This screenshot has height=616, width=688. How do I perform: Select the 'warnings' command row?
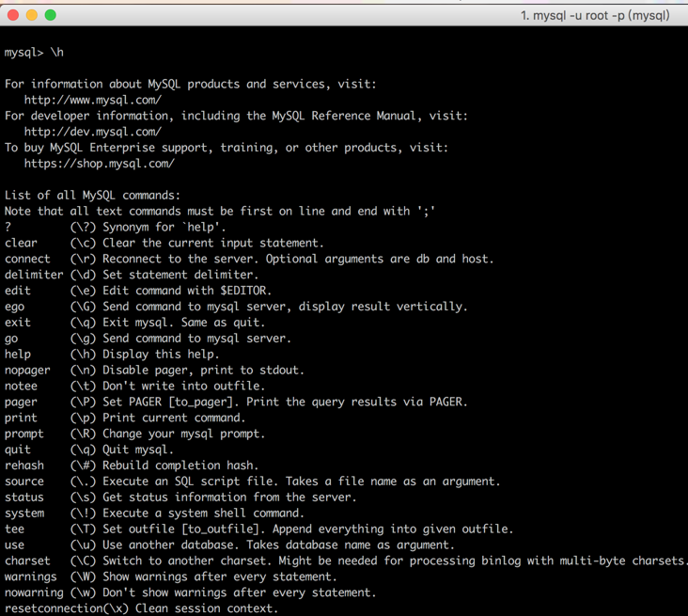click(x=171, y=577)
